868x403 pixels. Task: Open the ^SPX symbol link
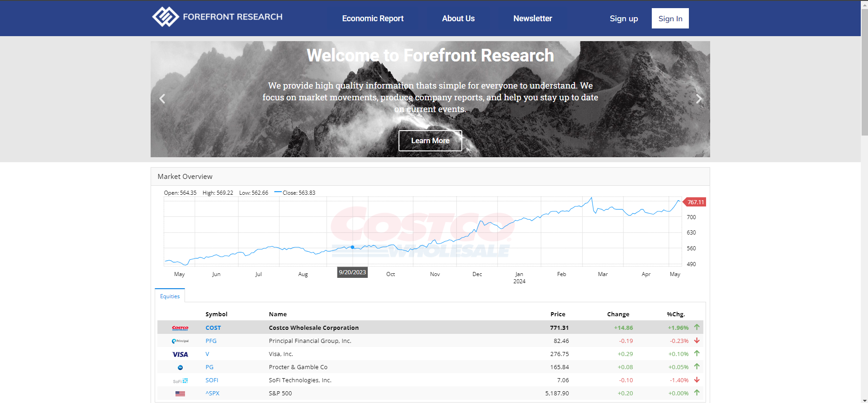tap(212, 394)
